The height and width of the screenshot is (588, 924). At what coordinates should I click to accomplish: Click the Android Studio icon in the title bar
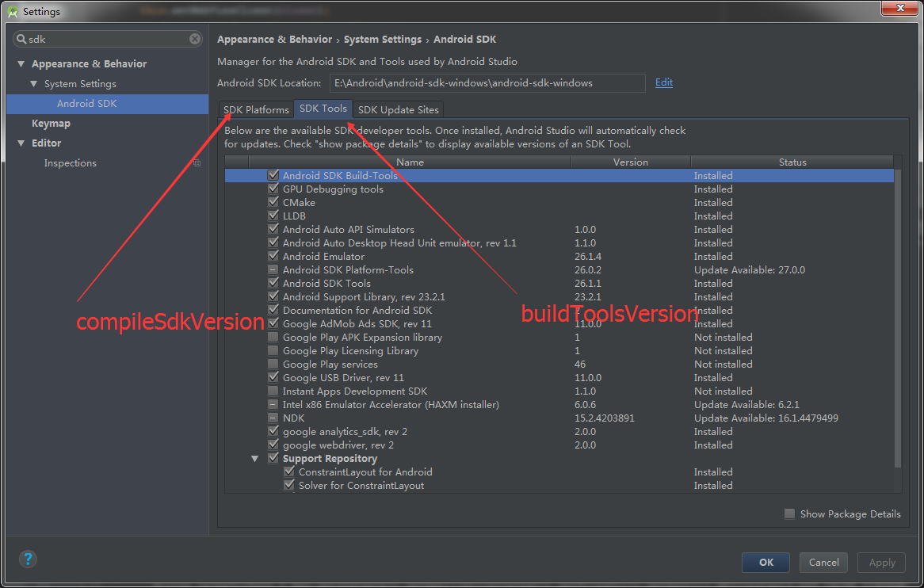(13, 11)
